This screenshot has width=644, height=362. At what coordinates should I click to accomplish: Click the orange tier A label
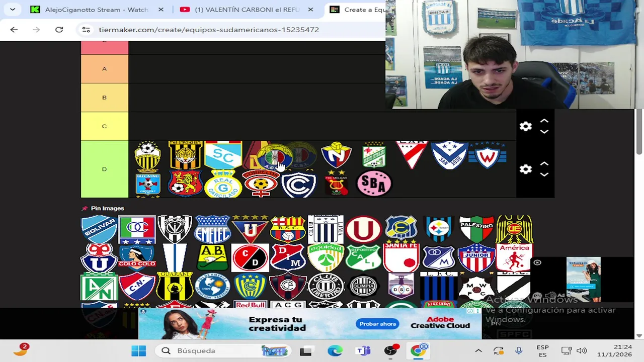[x=105, y=69]
